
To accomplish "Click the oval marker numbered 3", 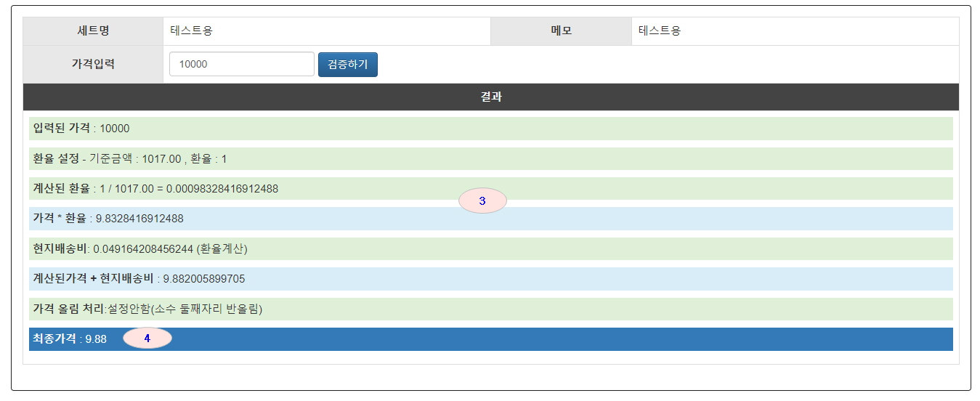I will pyautogui.click(x=482, y=200).
